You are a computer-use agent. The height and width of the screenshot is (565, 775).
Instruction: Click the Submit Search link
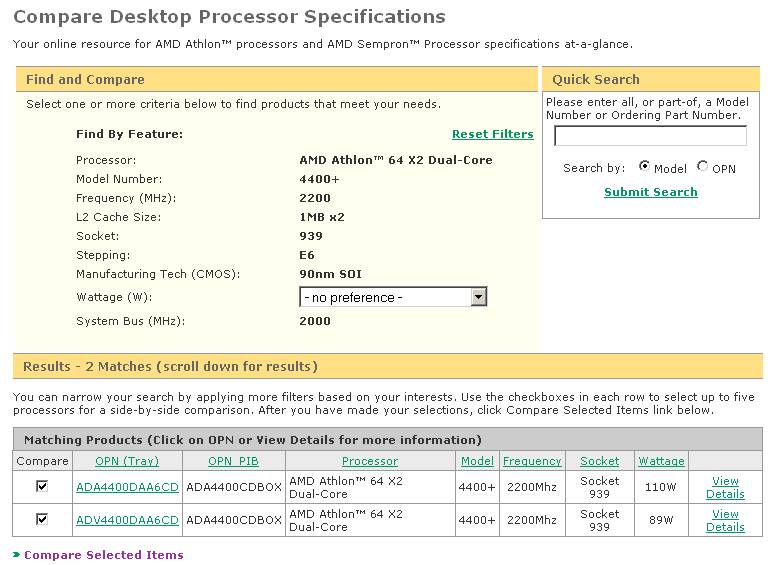[650, 192]
